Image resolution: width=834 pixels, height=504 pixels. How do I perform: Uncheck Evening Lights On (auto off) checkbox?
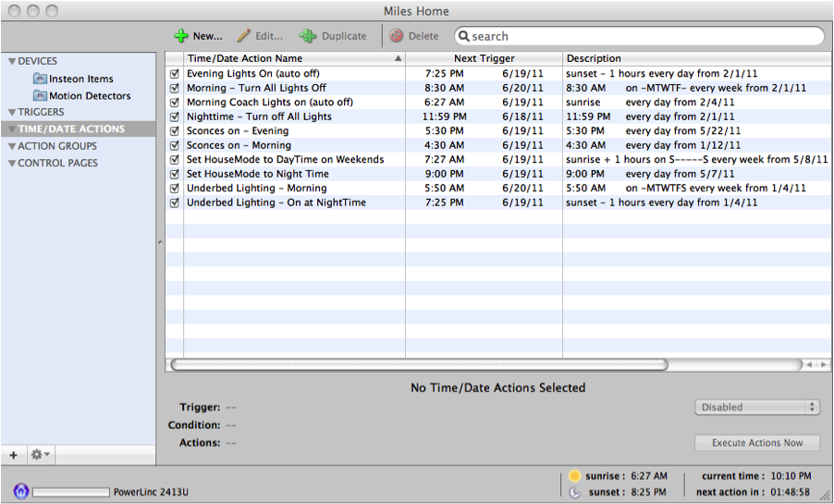[x=174, y=73]
